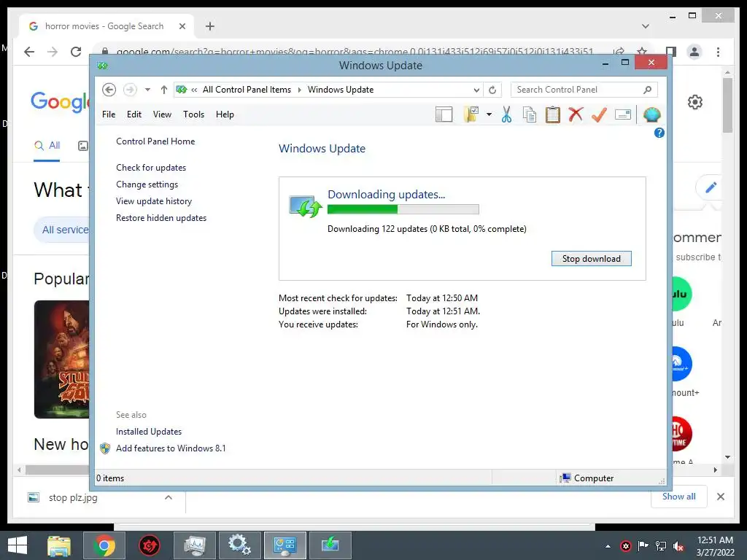Viewport: 747px width, 560px height.
Task: Open the Windows Start button
Action: [18, 545]
